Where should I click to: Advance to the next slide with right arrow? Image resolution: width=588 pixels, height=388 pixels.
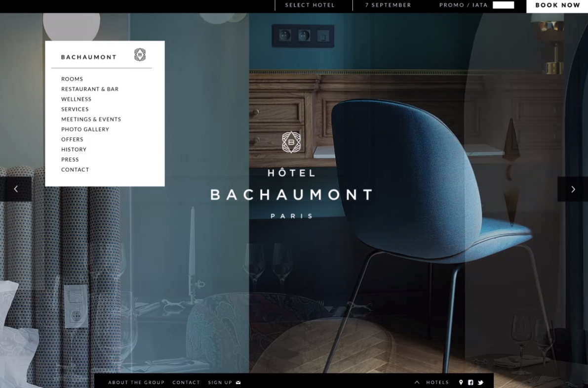coord(573,189)
